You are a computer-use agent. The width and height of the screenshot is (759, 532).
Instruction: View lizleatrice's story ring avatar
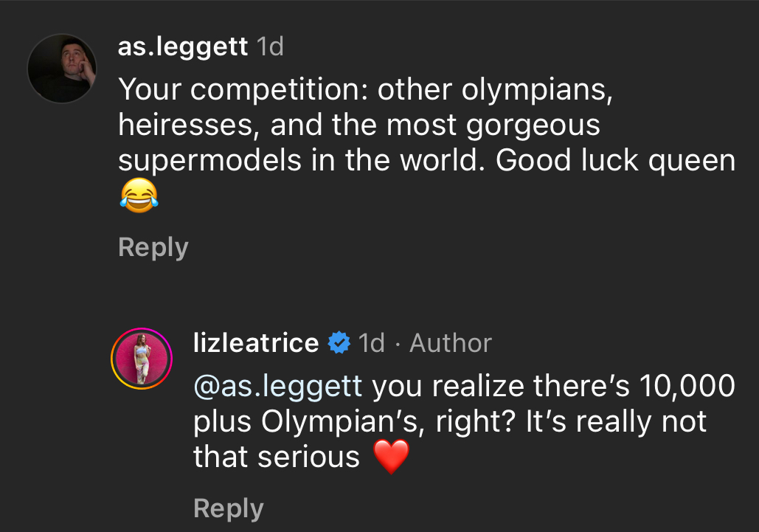click(x=141, y=359)
